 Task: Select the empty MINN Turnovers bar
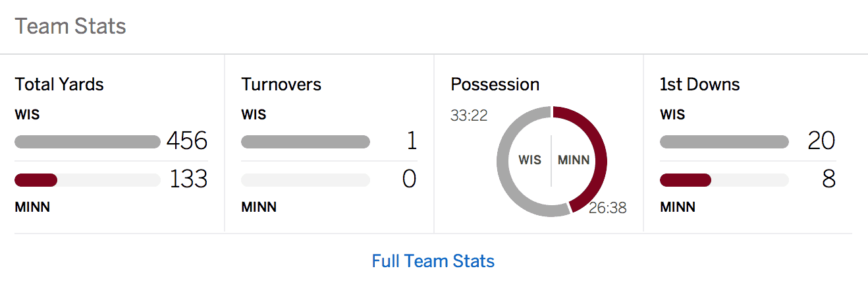point(306,180)
